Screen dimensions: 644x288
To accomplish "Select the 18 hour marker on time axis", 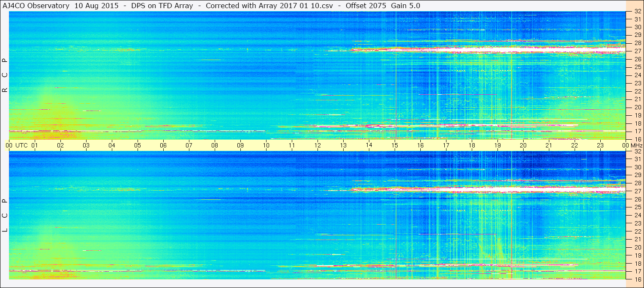I will tap(472, 145).
